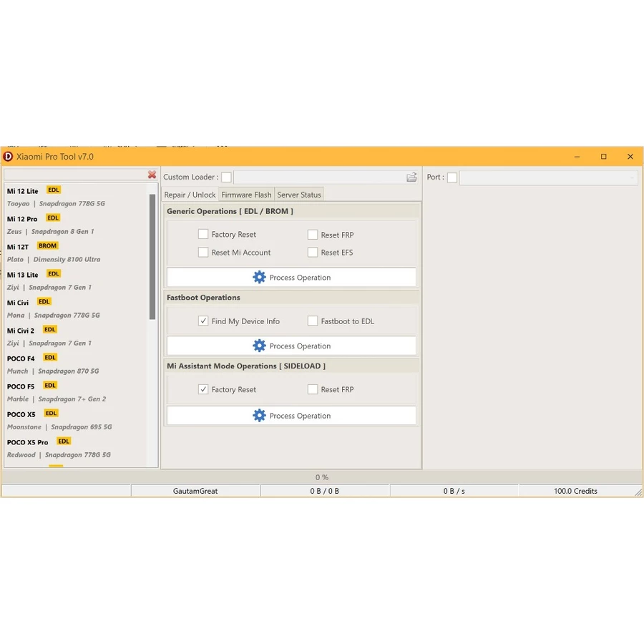Select the POCO X5 Moonstone entry
The image size is (644, 644).
pos(76,420)
